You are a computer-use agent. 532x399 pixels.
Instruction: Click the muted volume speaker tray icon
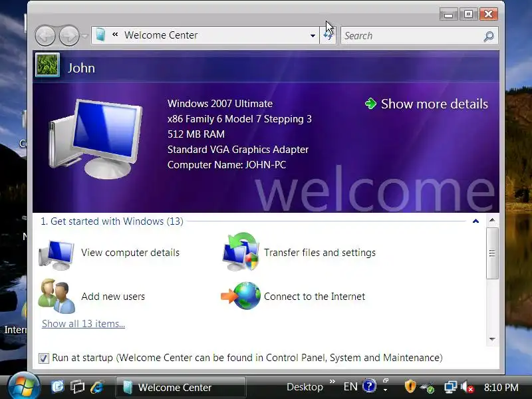[467, 387]
